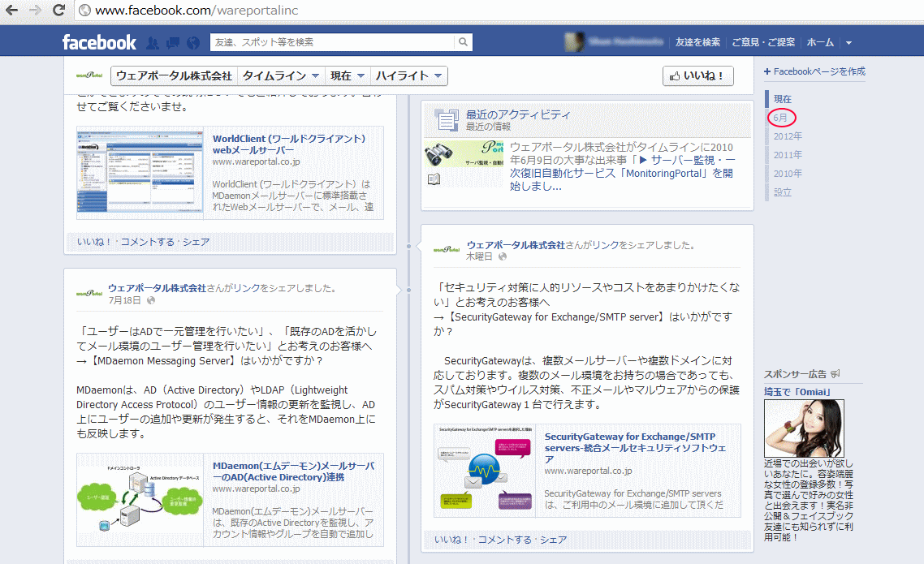Click the browser forward arrow
This screenshot has height=564, width=924.
point(36,10)
